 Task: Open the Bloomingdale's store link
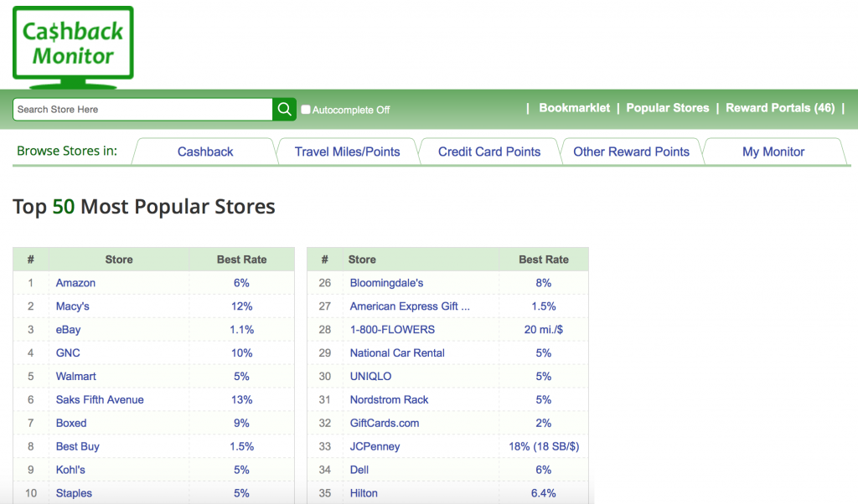(386, 283)
